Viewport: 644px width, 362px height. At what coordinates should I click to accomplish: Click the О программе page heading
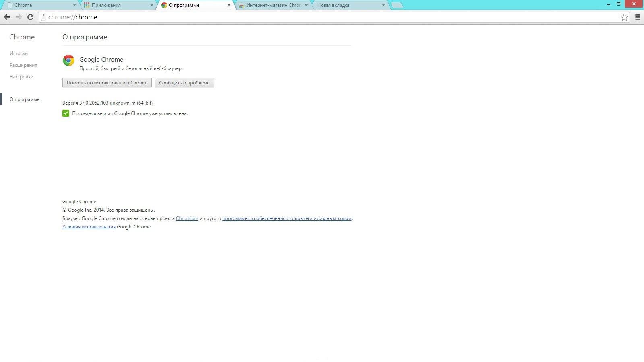pos(85,37)
